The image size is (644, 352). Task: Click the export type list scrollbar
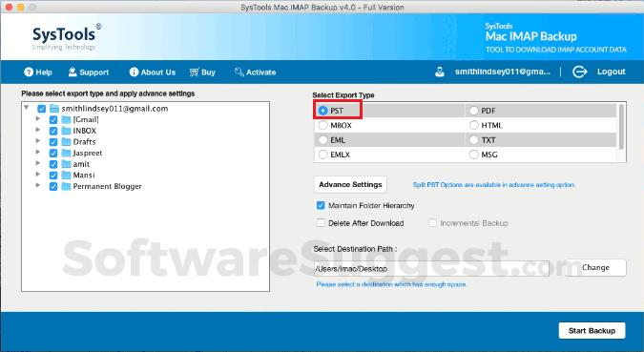click(x=621, y=127)
